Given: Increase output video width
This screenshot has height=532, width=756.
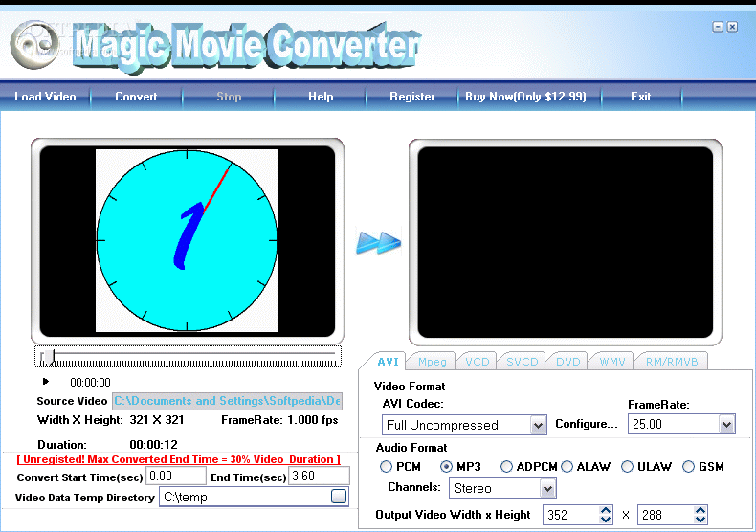Looking at the screenshot, I should click(x=606, y=510).
